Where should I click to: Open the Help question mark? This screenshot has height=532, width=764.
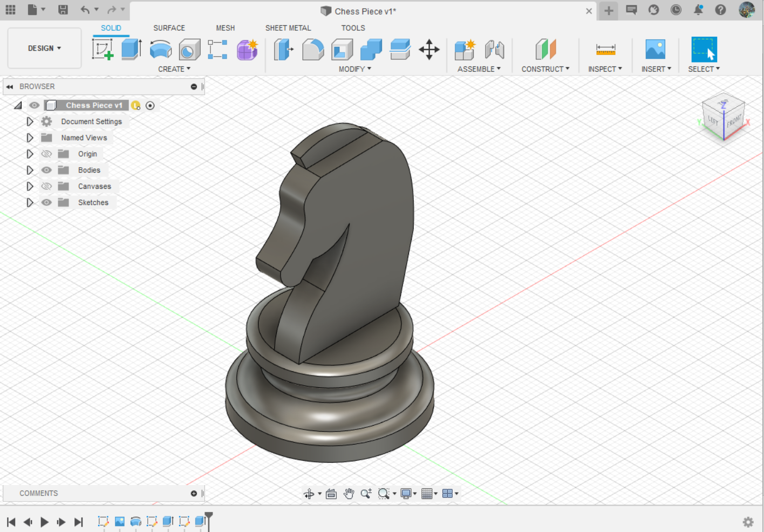pyautogui.click(x=720, y=10)
